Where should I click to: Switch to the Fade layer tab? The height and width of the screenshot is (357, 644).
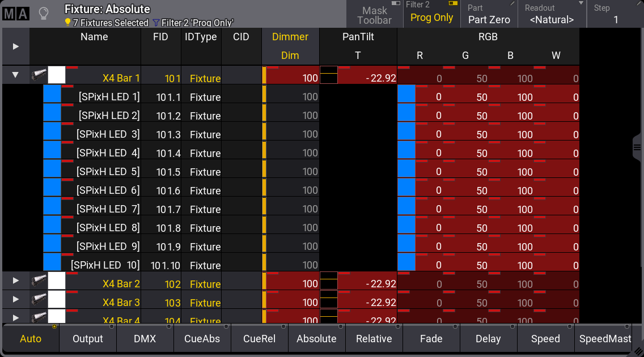pyautogui.click(x=431, y=338)
